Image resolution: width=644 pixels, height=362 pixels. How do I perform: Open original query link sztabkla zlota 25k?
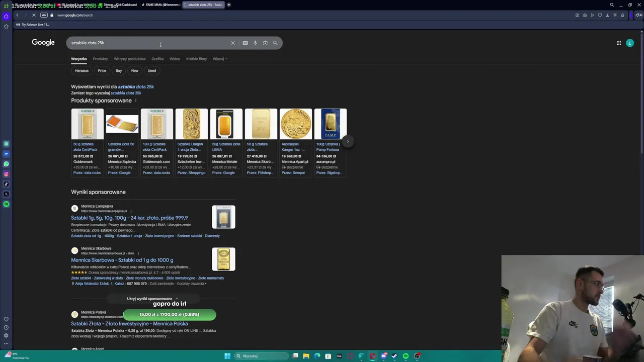[x=126, y=93]
